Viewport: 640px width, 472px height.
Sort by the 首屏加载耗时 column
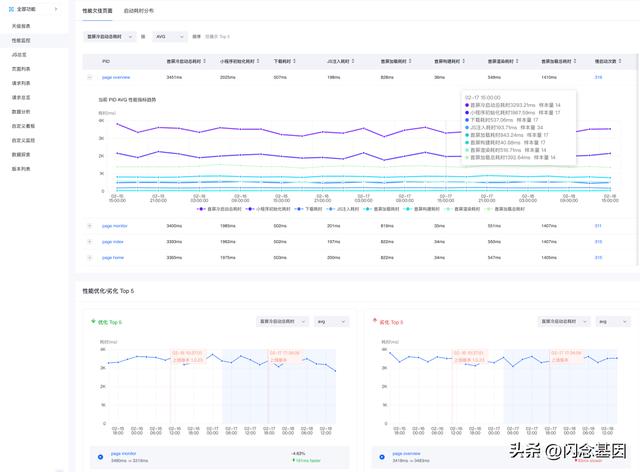tap(410, 61)
